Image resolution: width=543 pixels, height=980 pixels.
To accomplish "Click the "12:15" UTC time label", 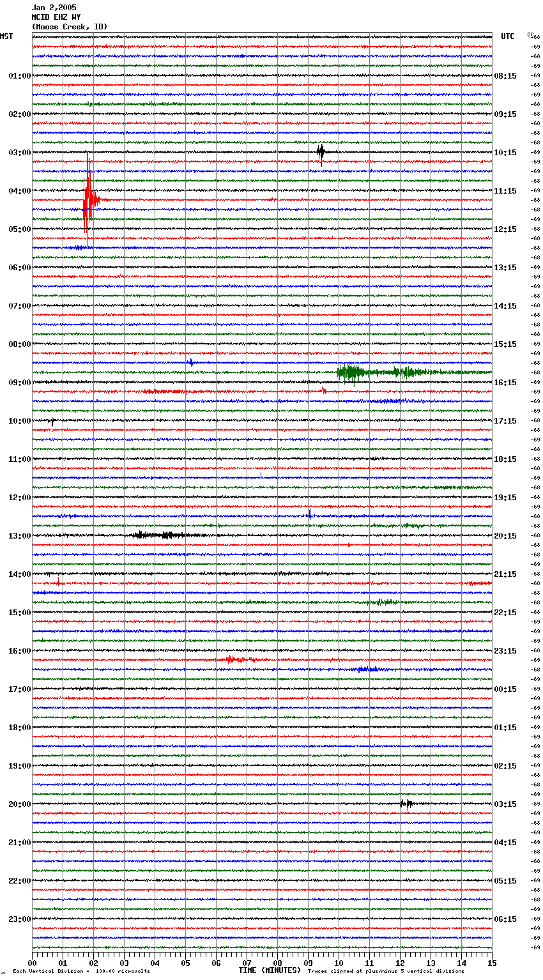I will [x=505, y=229].
